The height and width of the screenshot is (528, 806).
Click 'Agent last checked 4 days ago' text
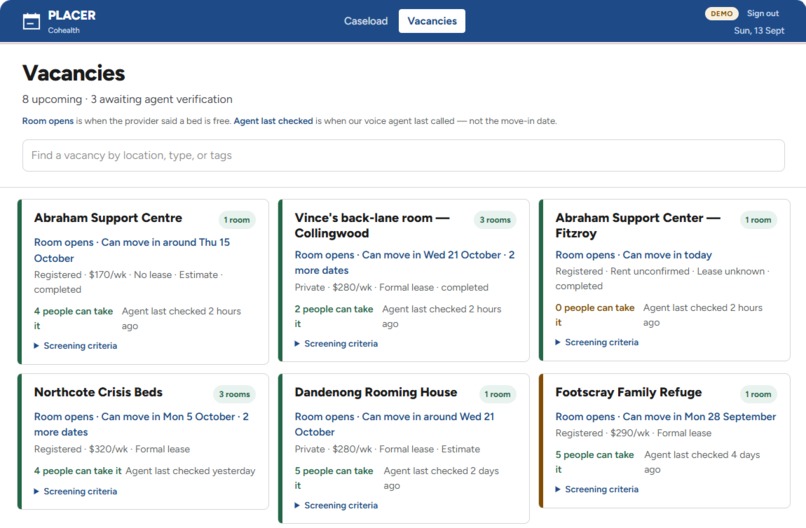coord(702,462)
